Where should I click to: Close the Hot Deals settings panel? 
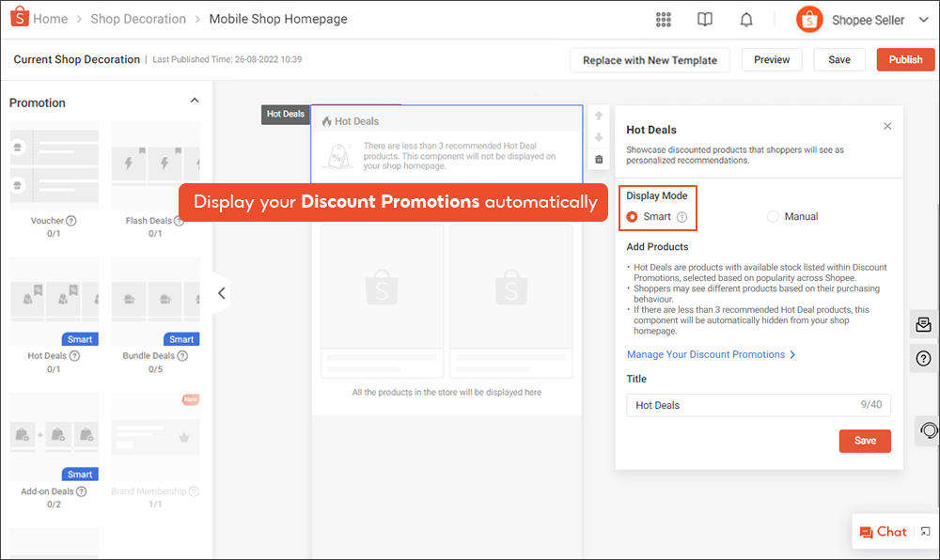coord(887,126)
